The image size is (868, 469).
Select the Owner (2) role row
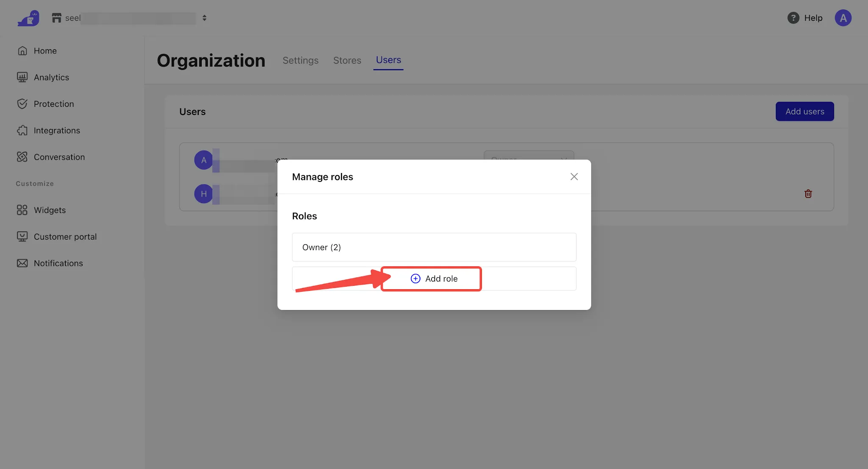[x=434, y=247]
